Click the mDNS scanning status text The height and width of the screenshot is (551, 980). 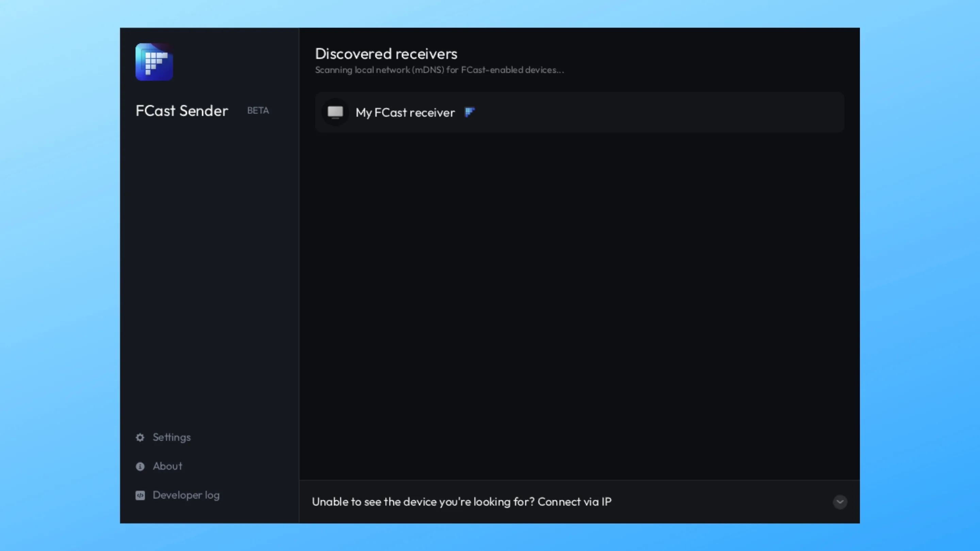coord(439,70)
